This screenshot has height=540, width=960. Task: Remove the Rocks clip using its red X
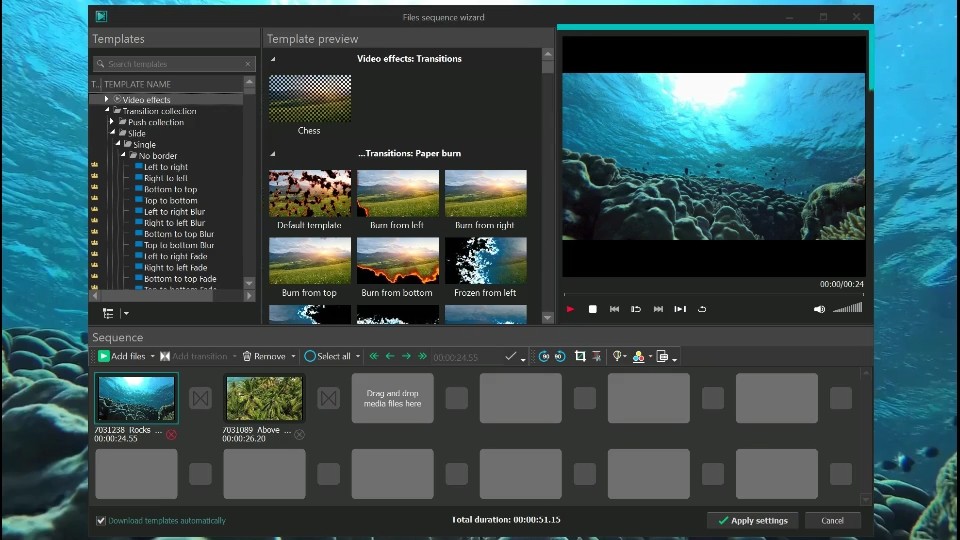click(171, 435)
